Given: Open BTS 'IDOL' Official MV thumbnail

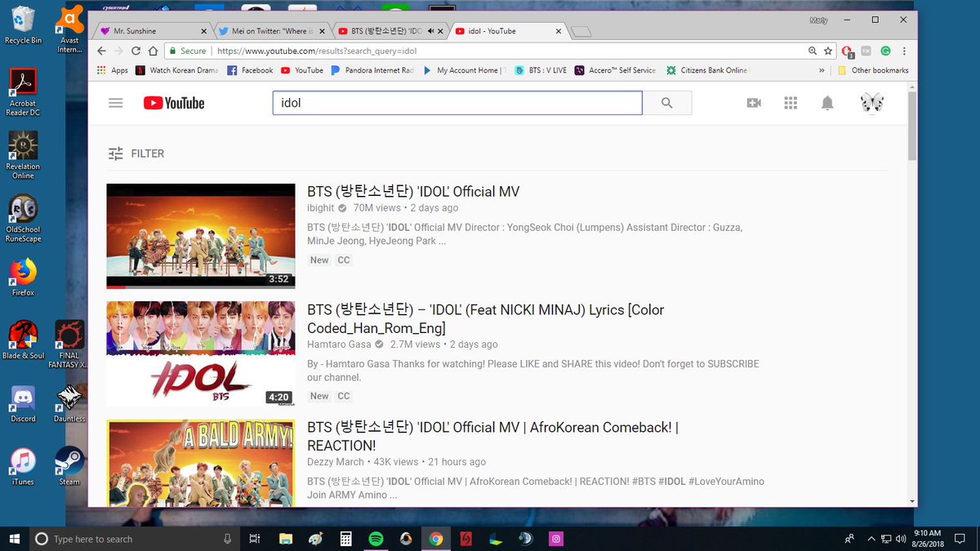Looking at the screenshot, I should pos(201,236).
